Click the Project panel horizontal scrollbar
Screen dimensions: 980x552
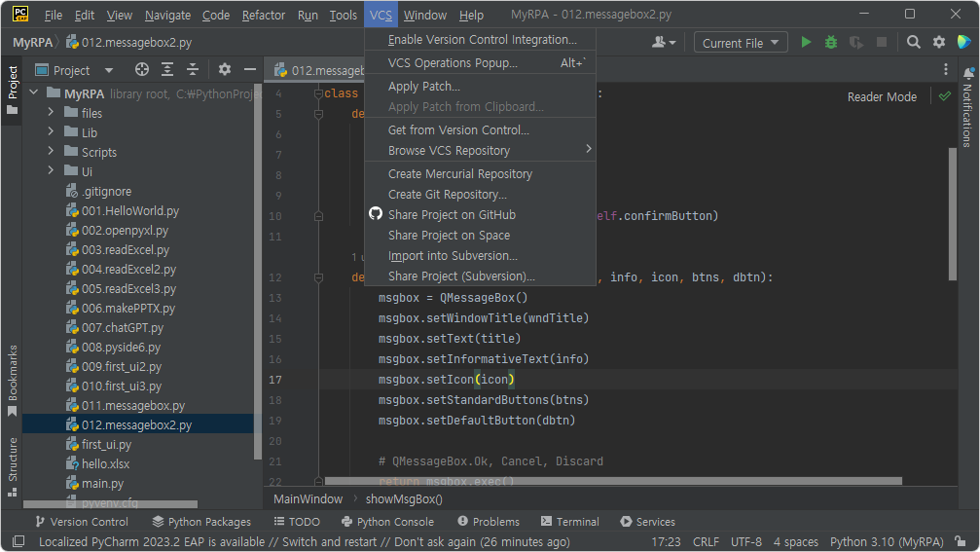[x=110, y=504]
